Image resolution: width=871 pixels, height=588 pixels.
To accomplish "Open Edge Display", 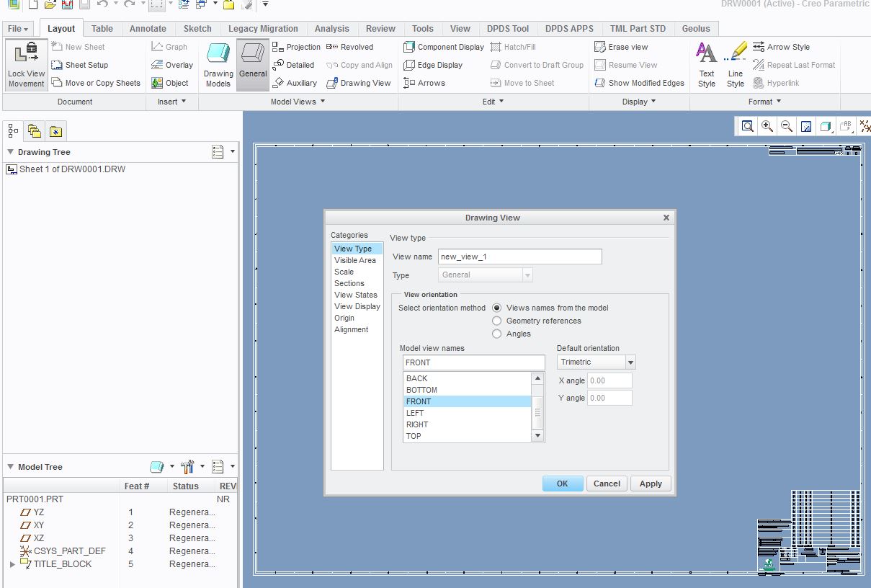I will tap(433, 65).
